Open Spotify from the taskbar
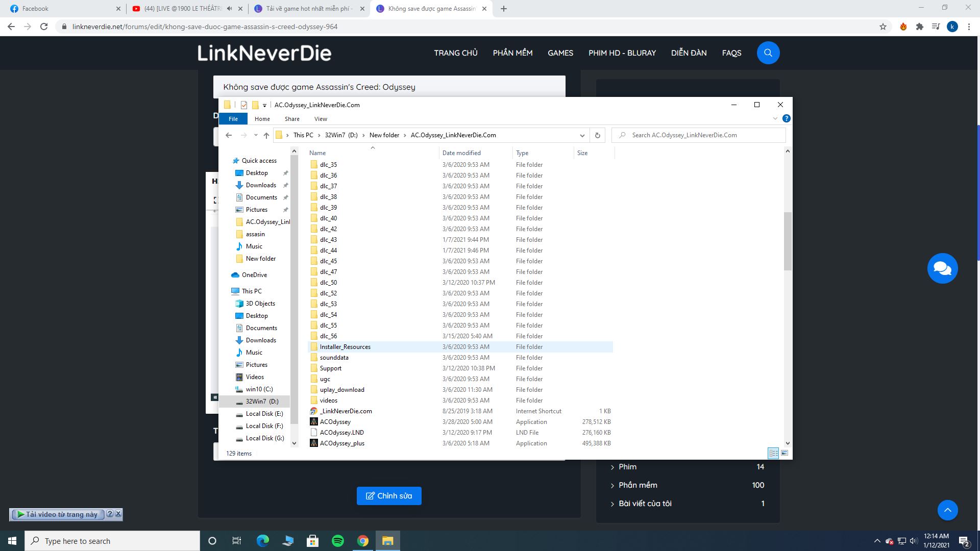This screenshot has width=980, height=551. pyautogui.click(x=337, y=541)
